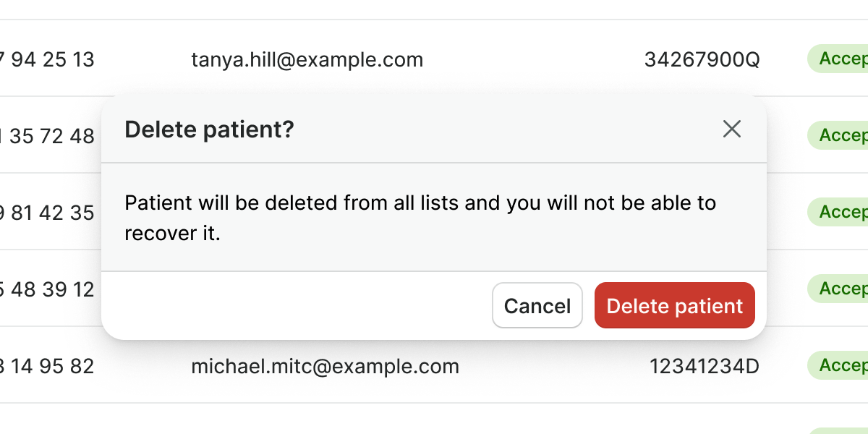
Task: Confirm with the red Delete patient button
Action: click(x=674, y=305)
